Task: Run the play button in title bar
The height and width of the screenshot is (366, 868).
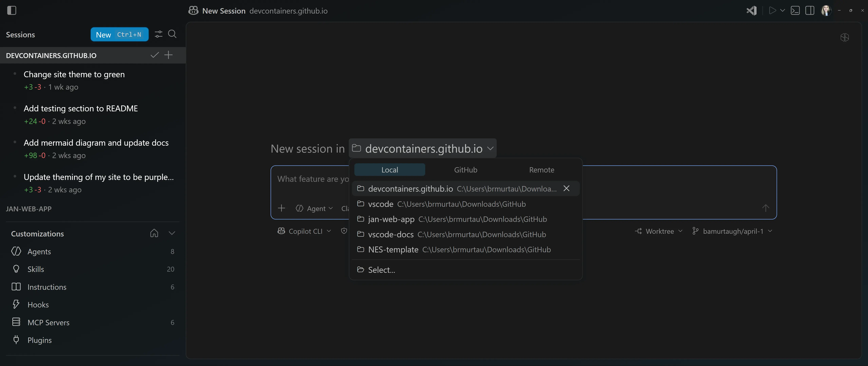Action: [x=772, y=11]
